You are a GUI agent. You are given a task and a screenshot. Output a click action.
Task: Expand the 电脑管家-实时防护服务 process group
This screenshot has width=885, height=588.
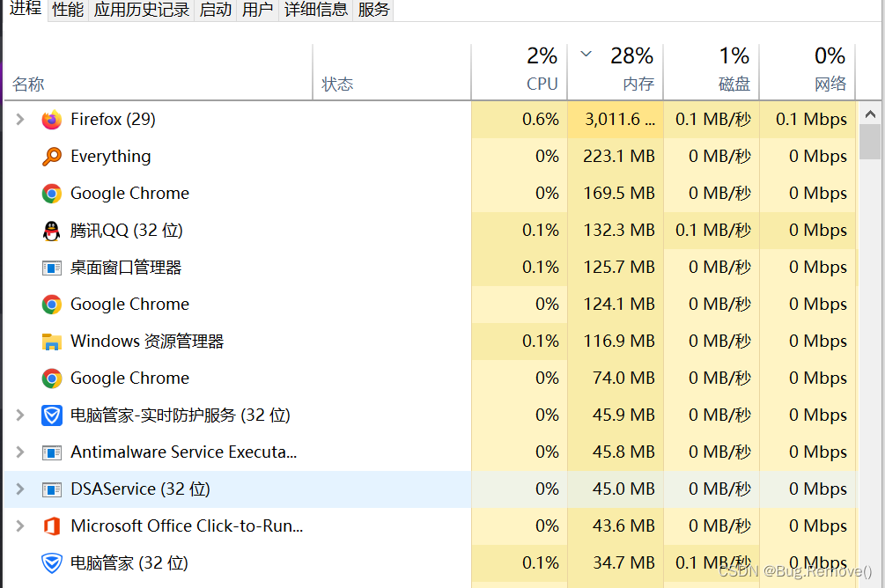pos(19,415)
